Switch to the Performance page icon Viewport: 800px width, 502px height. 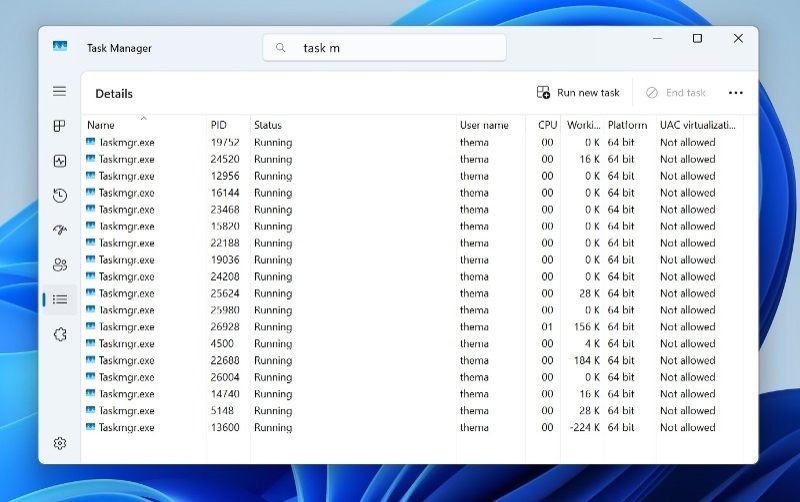[60, 161]
